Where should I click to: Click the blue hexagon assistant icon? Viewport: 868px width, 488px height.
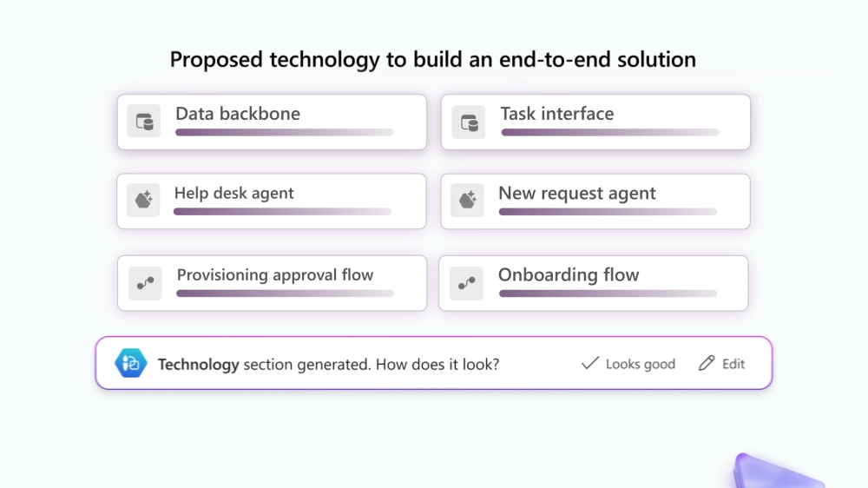click(131, 363)
